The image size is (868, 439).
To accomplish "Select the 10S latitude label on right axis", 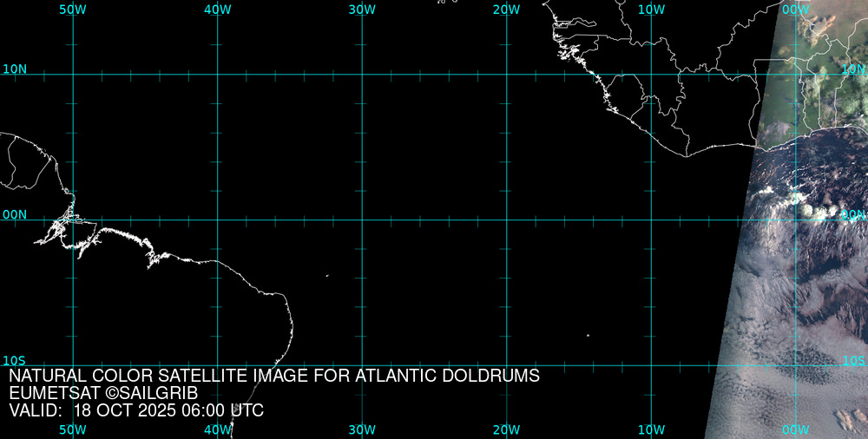I will tap(853, 360).
